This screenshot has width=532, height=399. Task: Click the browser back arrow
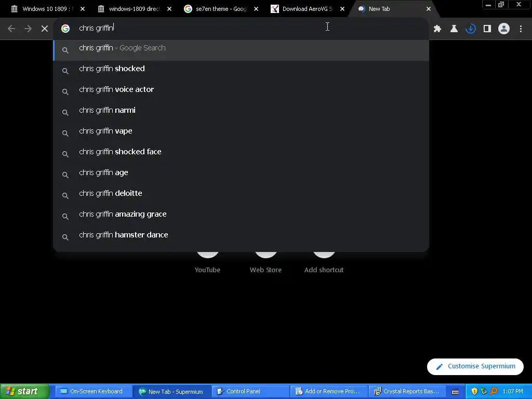point(11,29)
